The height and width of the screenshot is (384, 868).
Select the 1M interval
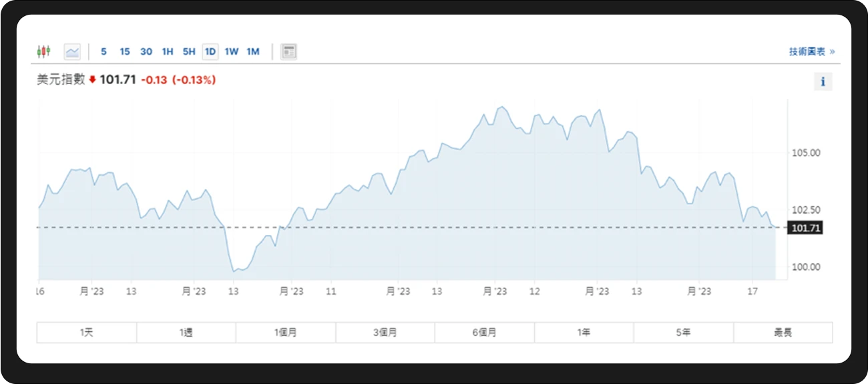point(253,51)
